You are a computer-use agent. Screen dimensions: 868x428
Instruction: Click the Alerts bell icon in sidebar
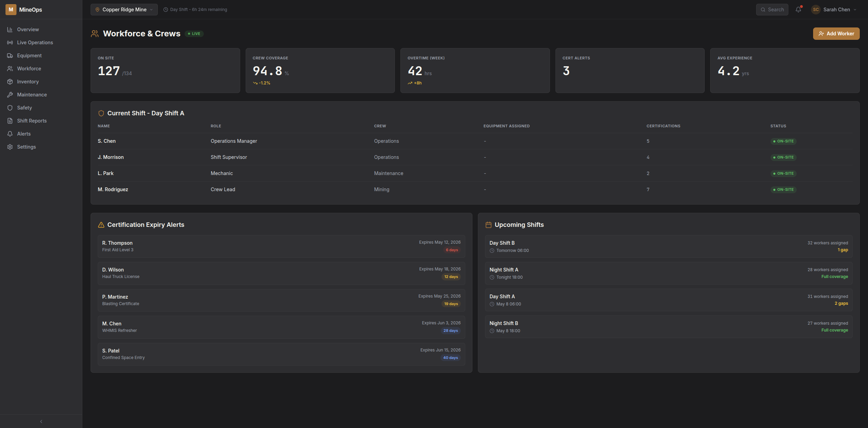(x=10, y=134)
